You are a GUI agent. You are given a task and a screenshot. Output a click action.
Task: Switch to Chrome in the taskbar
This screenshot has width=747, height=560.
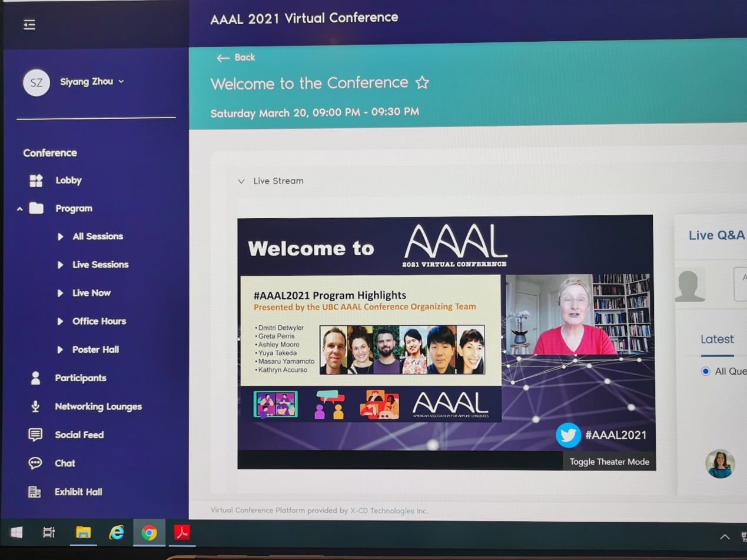(x=150, y=533)
